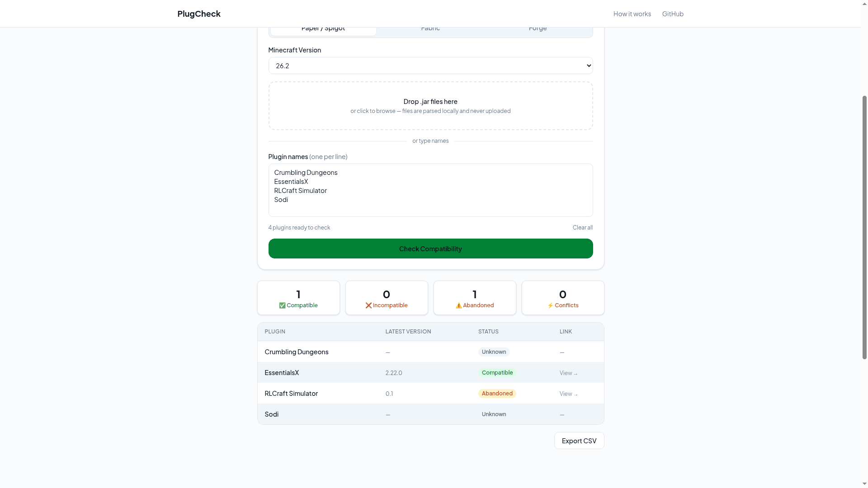Image resolution: width=868 pixels, height=488 pixels.
Task: Open the View link for RLCraft Simulator
Action: pos(569,394)
